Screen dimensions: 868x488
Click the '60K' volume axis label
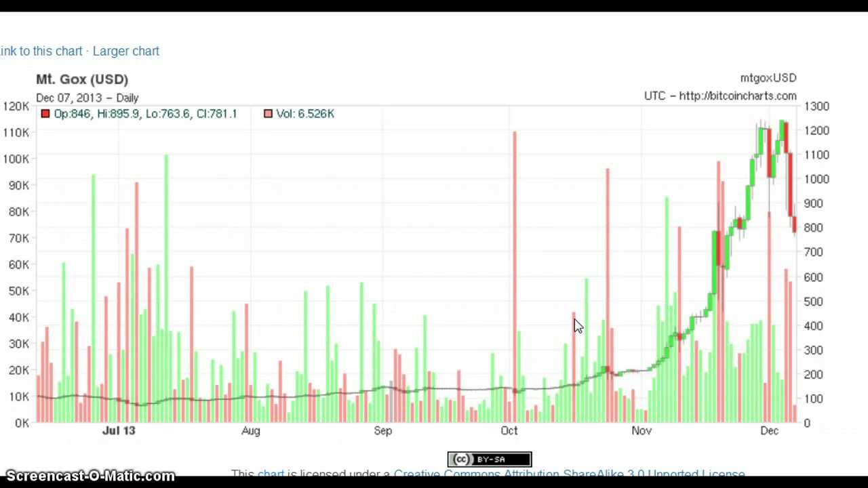19,264
